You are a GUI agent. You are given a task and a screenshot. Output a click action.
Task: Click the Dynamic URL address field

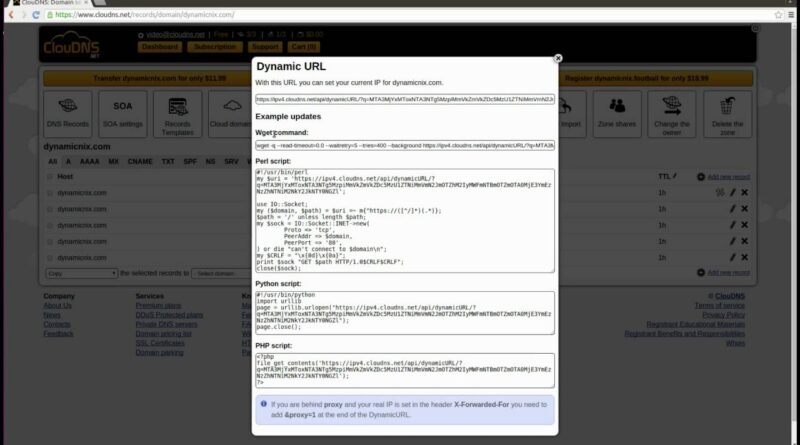405,99
